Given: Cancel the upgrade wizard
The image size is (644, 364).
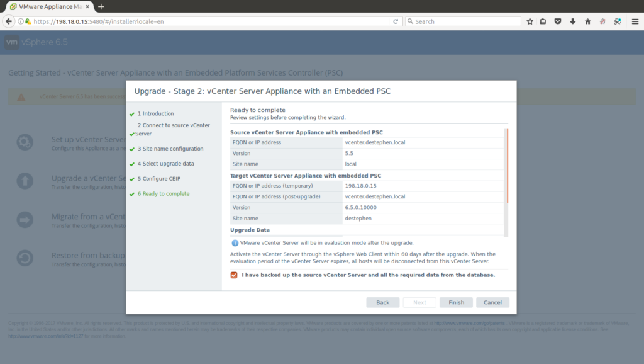Looking at the screenshot, I should (x=492, y=302).
